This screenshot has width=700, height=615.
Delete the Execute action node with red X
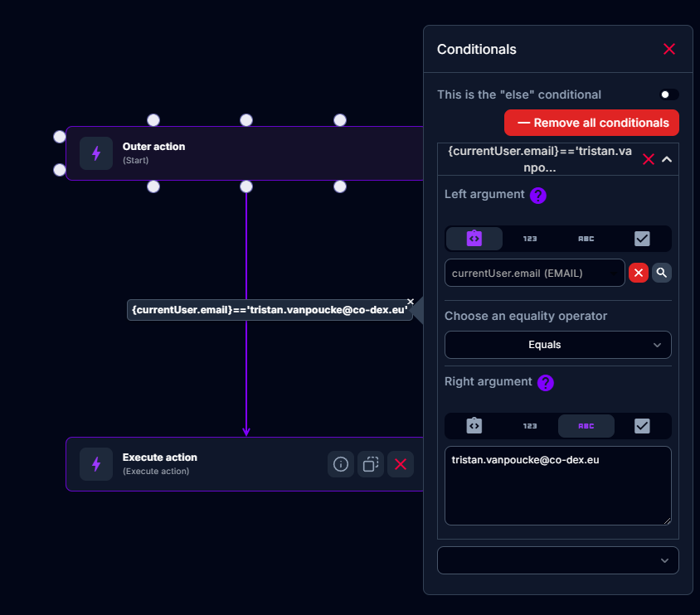pyautogui.click(x=401, y=464)
